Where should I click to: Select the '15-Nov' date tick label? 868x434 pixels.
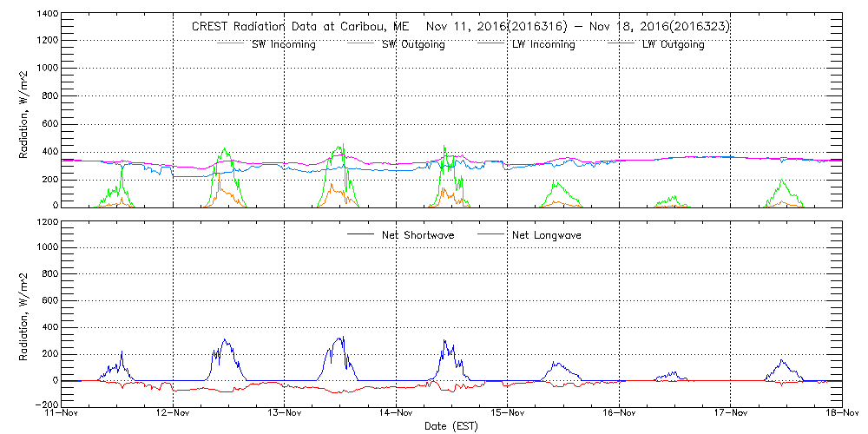click(508, 412)
